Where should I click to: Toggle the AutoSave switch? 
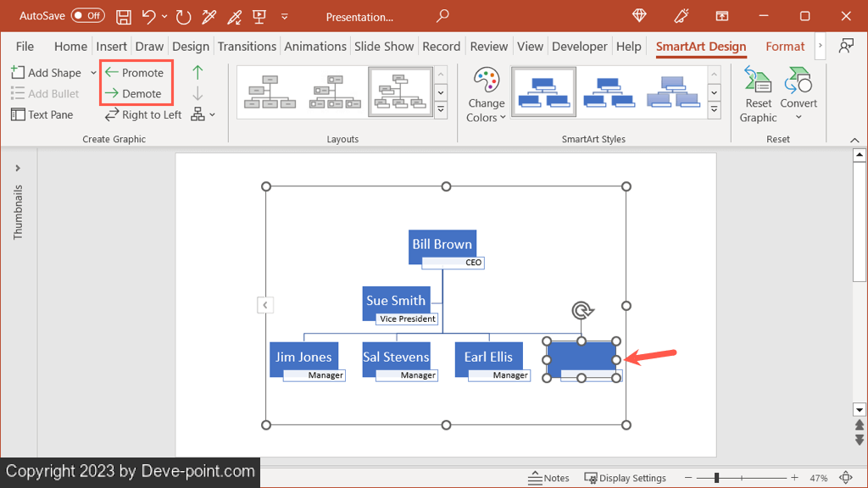pyautogui.click(x=87, y=16)
